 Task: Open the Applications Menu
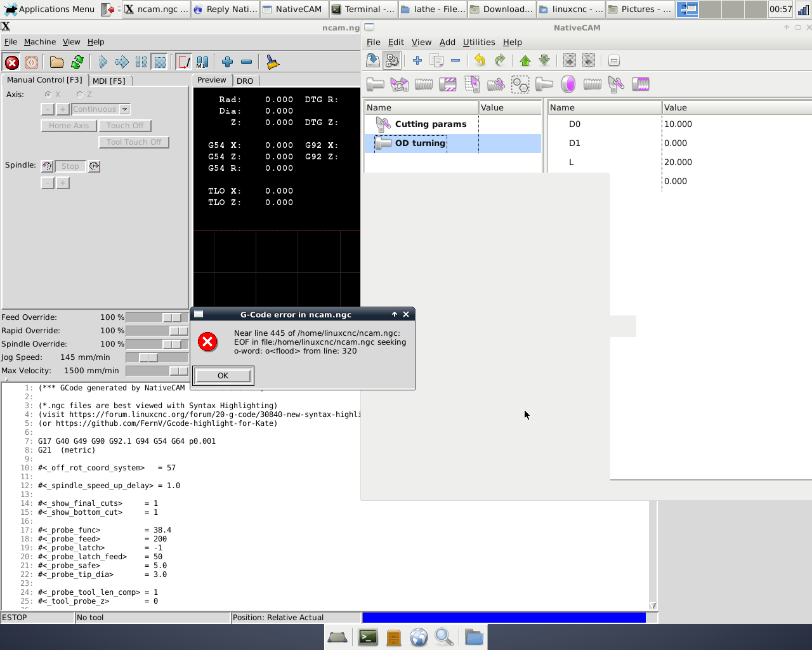point(49,9)
